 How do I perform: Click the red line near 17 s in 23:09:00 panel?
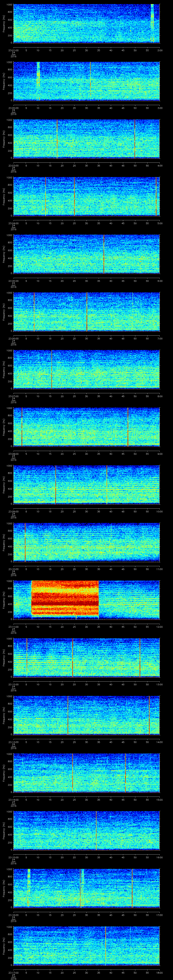(56, 485)
